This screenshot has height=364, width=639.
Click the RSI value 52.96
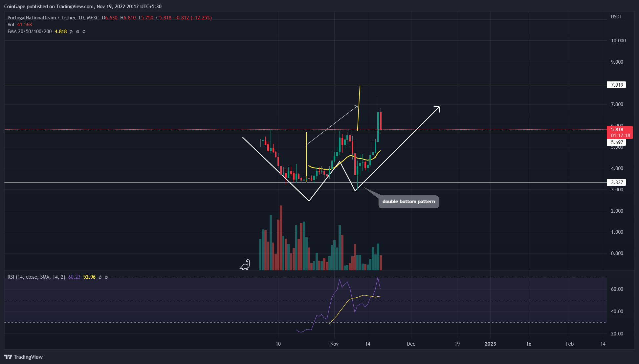pos(89,277)
